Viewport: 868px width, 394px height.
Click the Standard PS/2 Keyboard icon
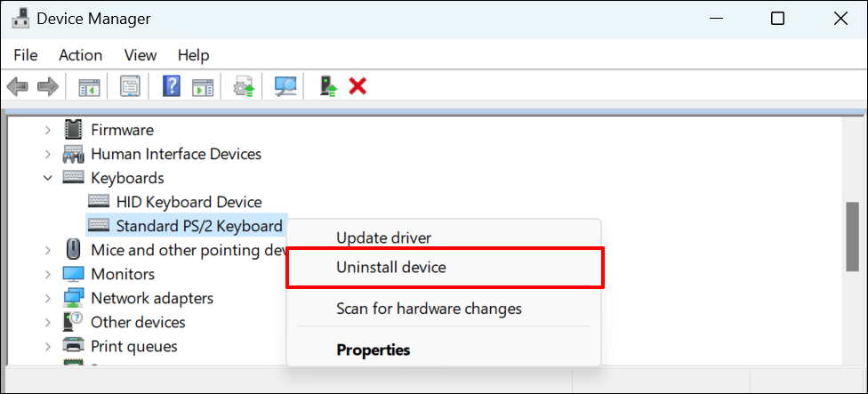click(x=99, y=226)
